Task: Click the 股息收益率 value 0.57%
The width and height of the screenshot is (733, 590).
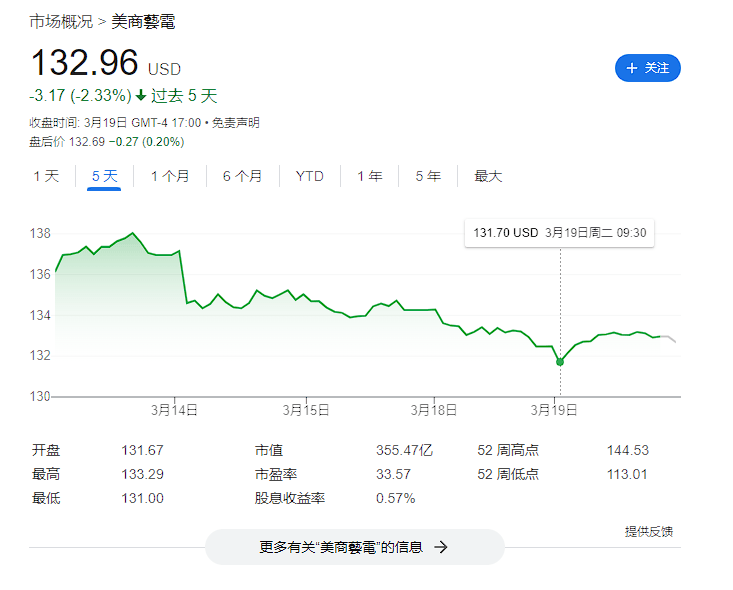Action: click(395, 498)
